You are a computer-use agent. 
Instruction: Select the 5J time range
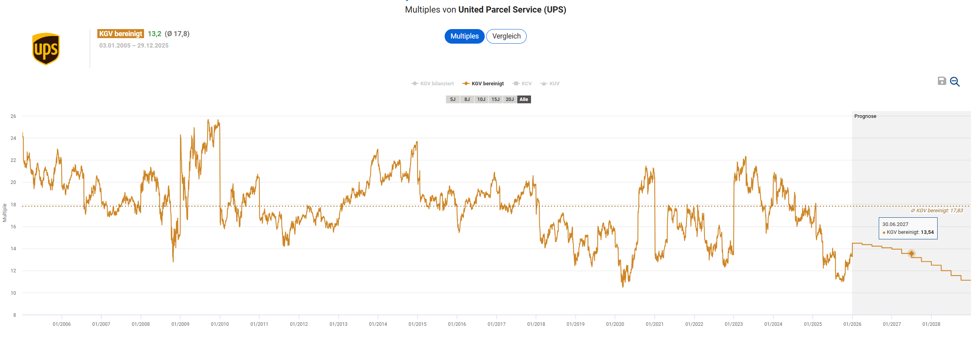[453, 99]
